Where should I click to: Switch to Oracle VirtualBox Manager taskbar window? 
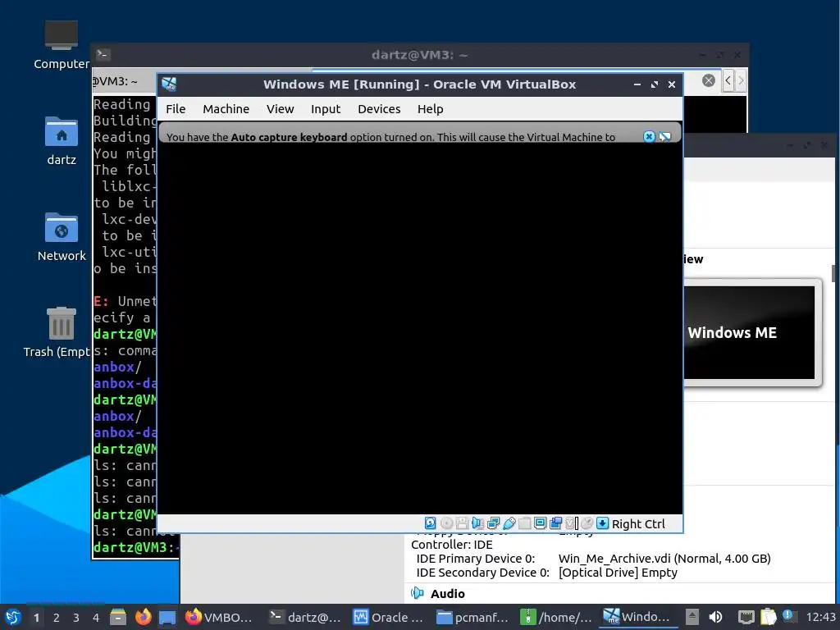pos(388,617)
